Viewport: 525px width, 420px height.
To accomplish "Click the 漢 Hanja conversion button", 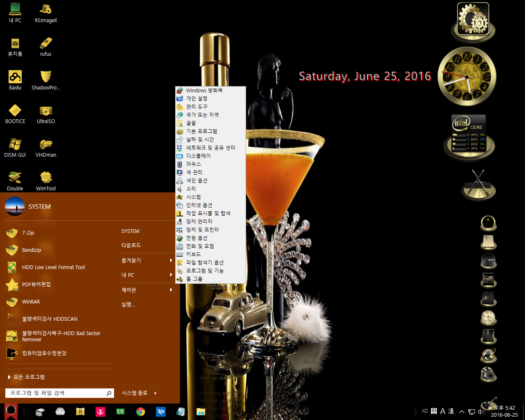I will (x=451, y=411).
